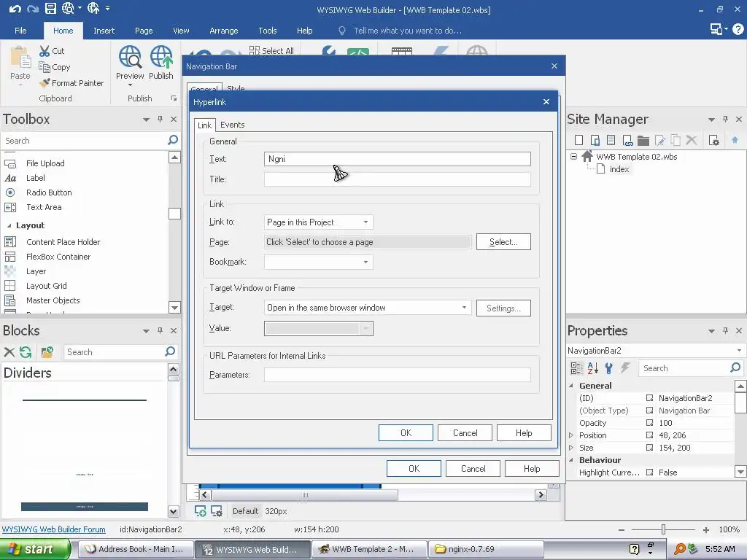Click large Publish globe in ribbon

pos(161,57)
